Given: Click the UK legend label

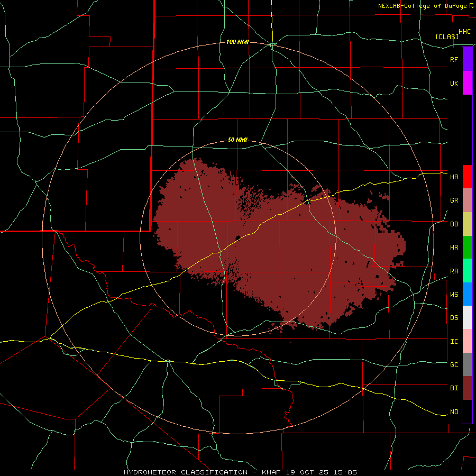Looking at the screenshot, I should (x=454, y=83).
